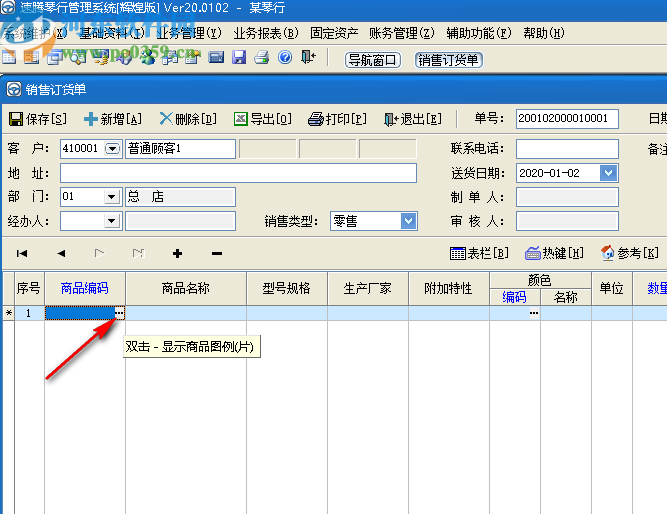Click the cascaded windows toolbar icon
Viewport: 667px width, 514px height.
click(54, 57)
